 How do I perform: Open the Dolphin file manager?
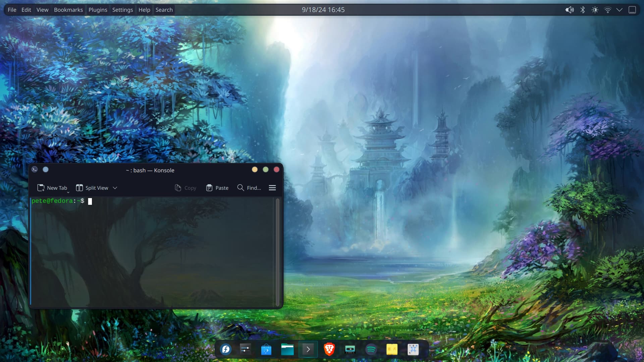[287, 349]
